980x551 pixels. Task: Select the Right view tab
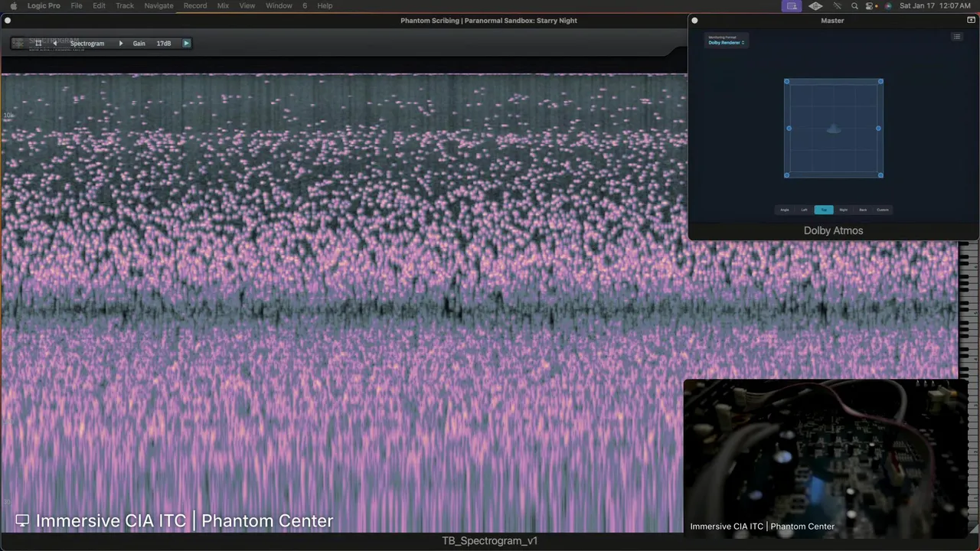(843, 210)
